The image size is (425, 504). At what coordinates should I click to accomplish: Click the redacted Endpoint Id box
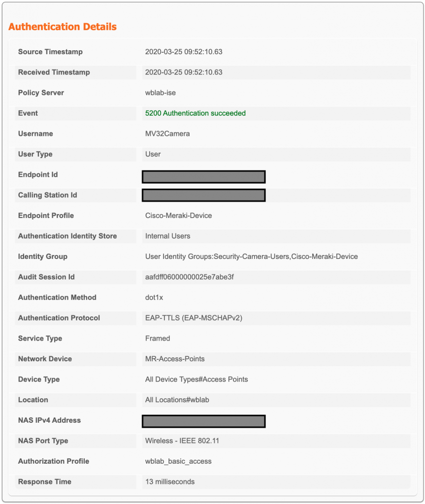(204, 177)
